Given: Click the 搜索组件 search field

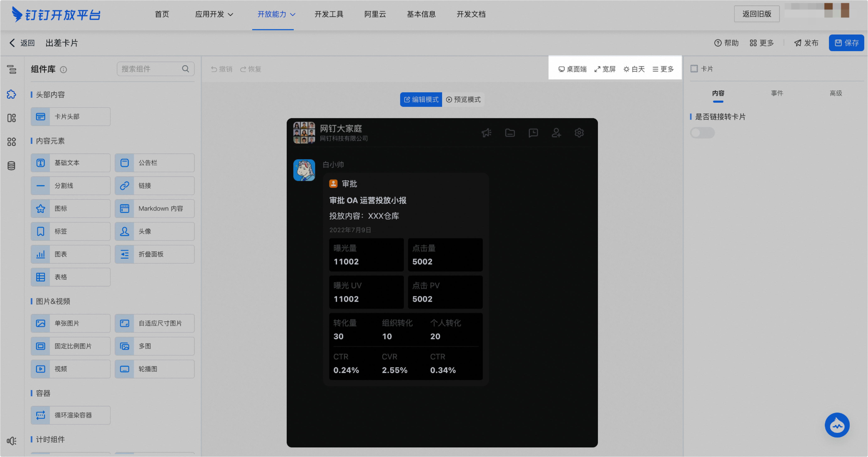Looking at the screenshot, I should (x=150, y=69).
